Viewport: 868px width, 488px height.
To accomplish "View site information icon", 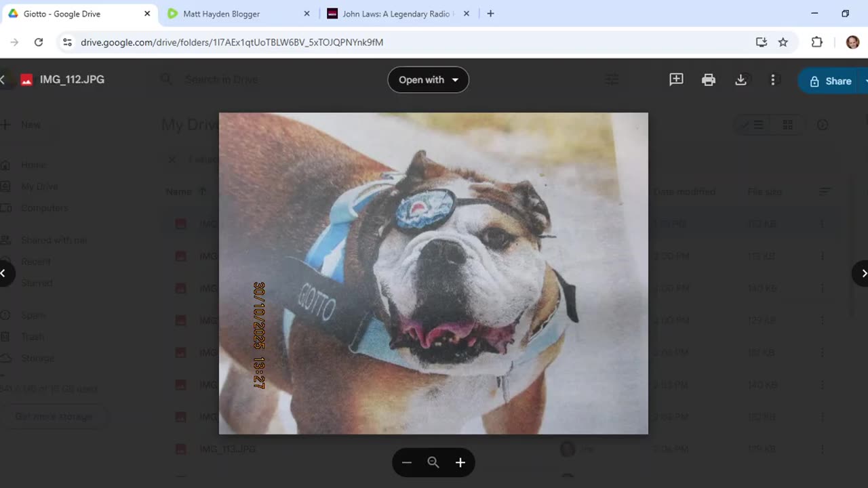I will click(66, 42).
